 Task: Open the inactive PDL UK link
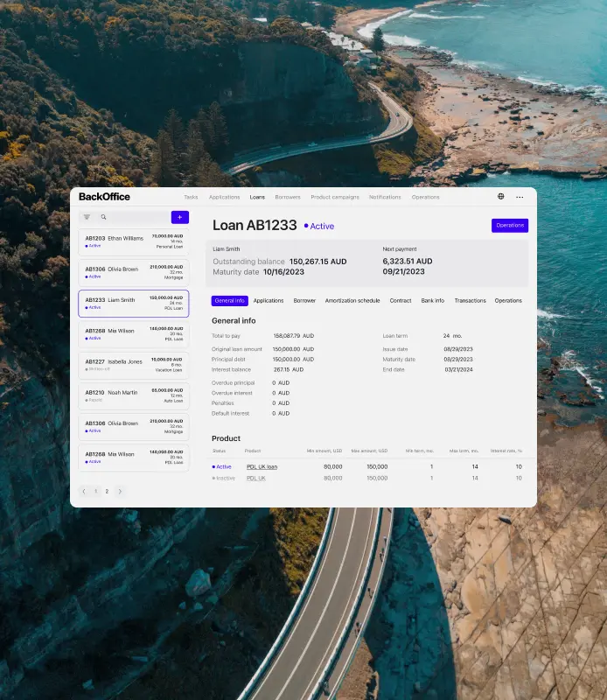[256, 478]
